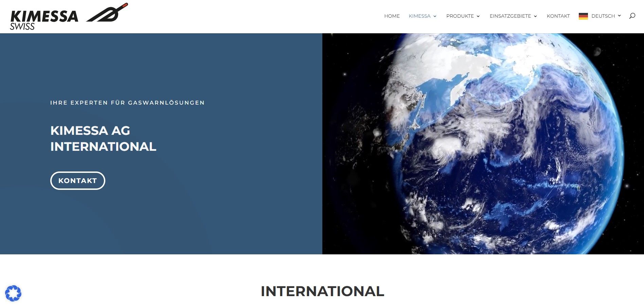644x307 pixels.
Task: Click the white-outlined KONTAKT button
Action: pyautogui.click(x=78, y=181)
